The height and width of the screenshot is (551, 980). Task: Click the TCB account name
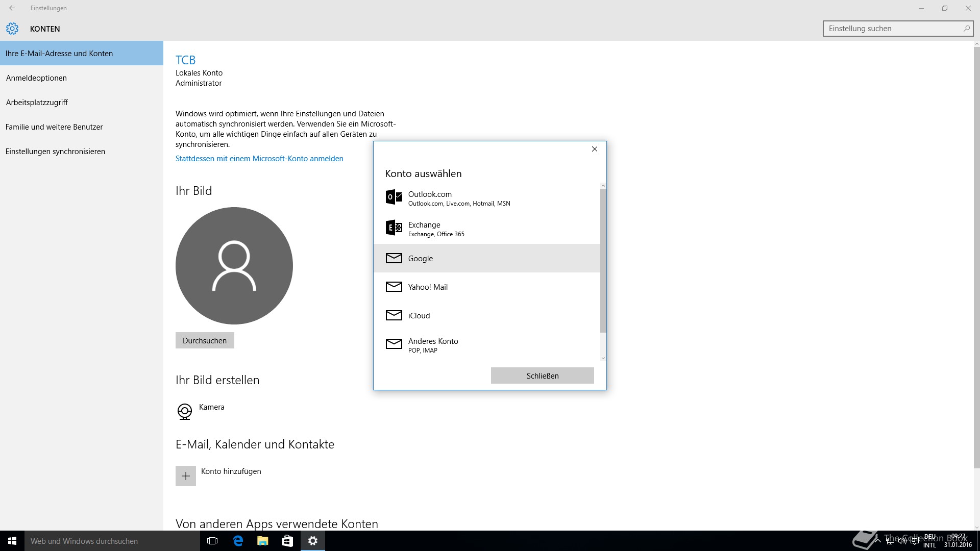coord(185,60)
